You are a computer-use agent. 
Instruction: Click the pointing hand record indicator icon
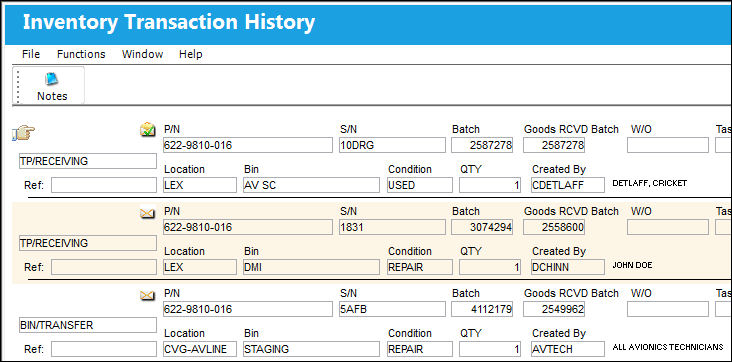(x=23, y=134)
